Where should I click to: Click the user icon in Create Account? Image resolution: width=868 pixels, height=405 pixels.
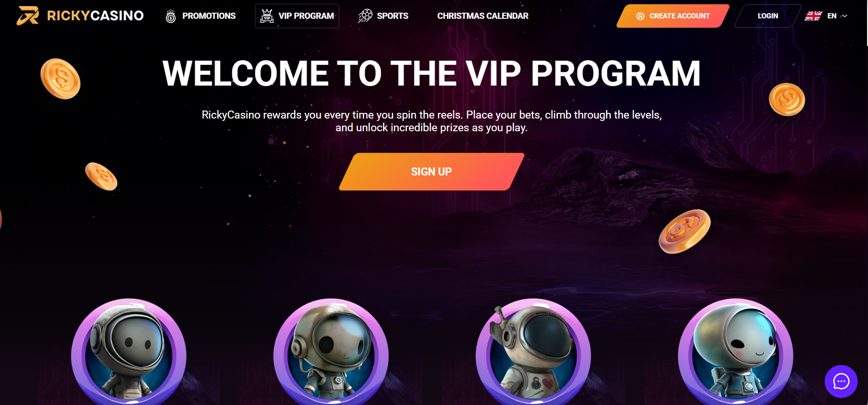(x=640, y=16)
